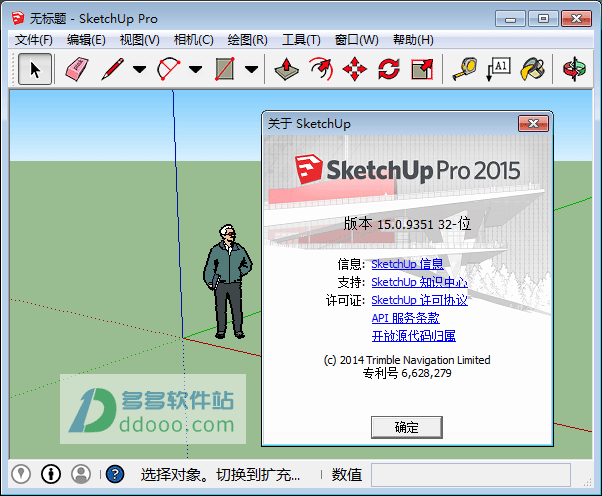The width and height of the screenshot is (602, 496).
Task: Choose the Text label tool
Action: (498, 69)
